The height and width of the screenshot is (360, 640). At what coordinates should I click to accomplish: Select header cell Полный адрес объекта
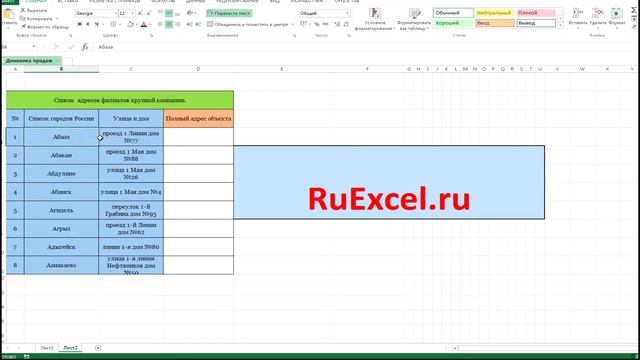click(198, 118)
